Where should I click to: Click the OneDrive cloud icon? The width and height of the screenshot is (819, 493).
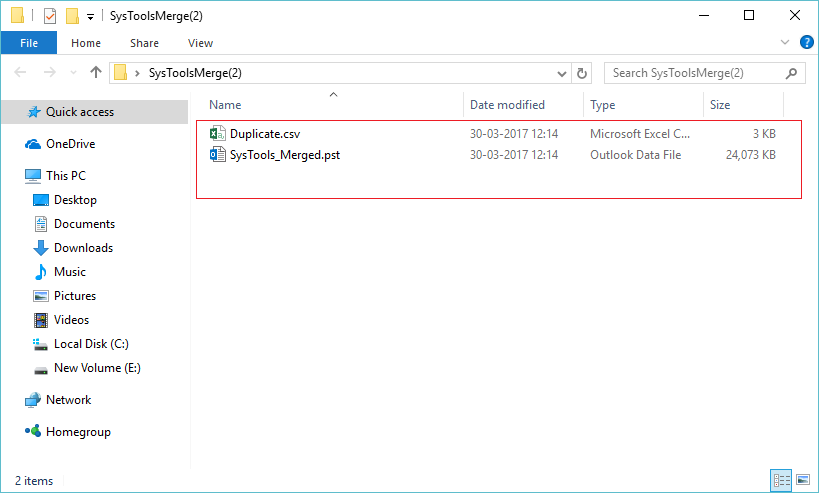[x=33, y=144]
